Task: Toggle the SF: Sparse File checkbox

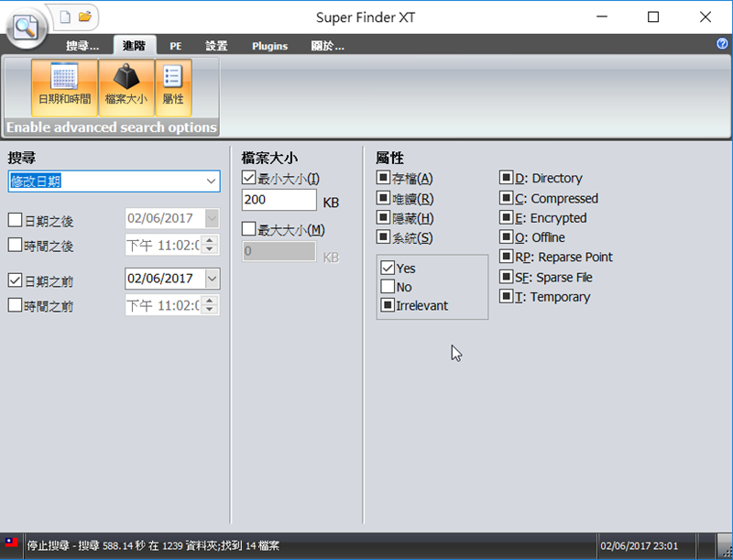Action: click(507, 276)
